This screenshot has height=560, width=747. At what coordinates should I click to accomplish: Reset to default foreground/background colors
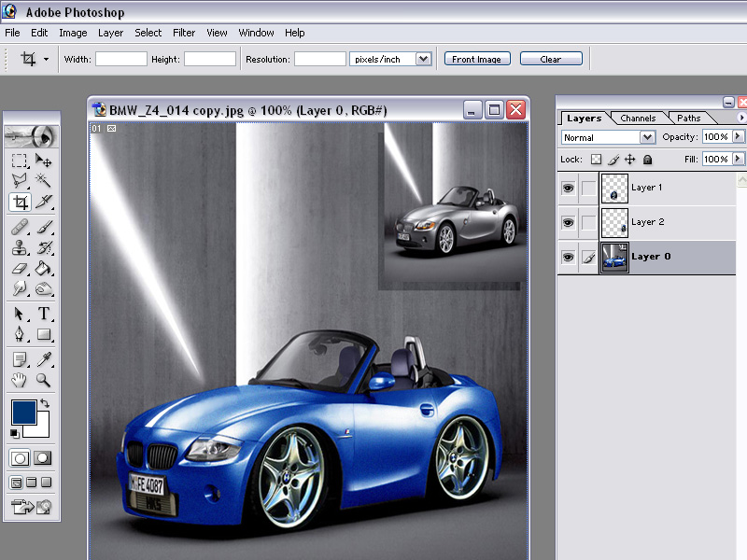(x=15, y=433)
